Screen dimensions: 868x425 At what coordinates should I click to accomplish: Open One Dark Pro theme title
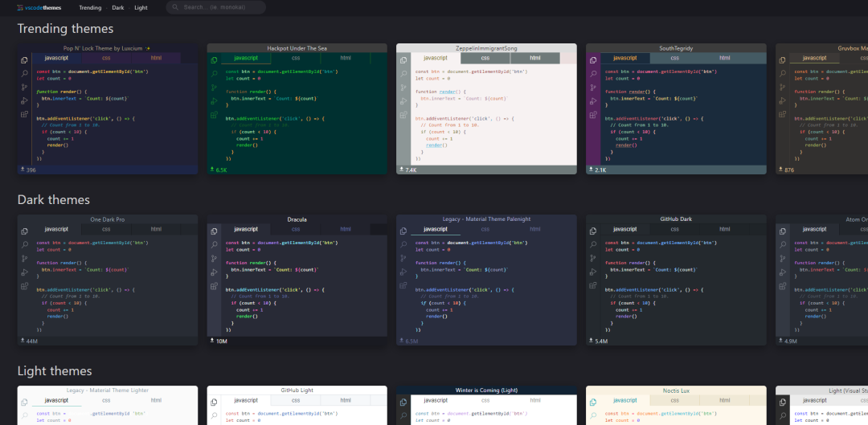pyautogui.click(x=108, y=219)
